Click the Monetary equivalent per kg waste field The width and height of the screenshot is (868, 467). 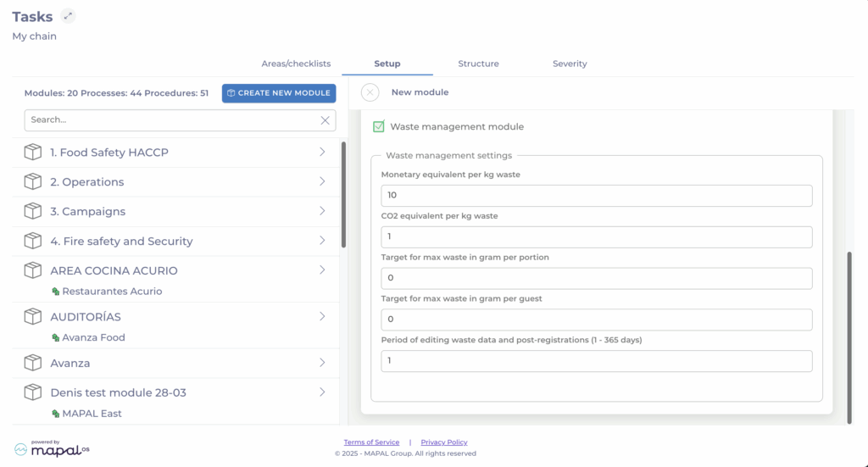coord(597,196)
